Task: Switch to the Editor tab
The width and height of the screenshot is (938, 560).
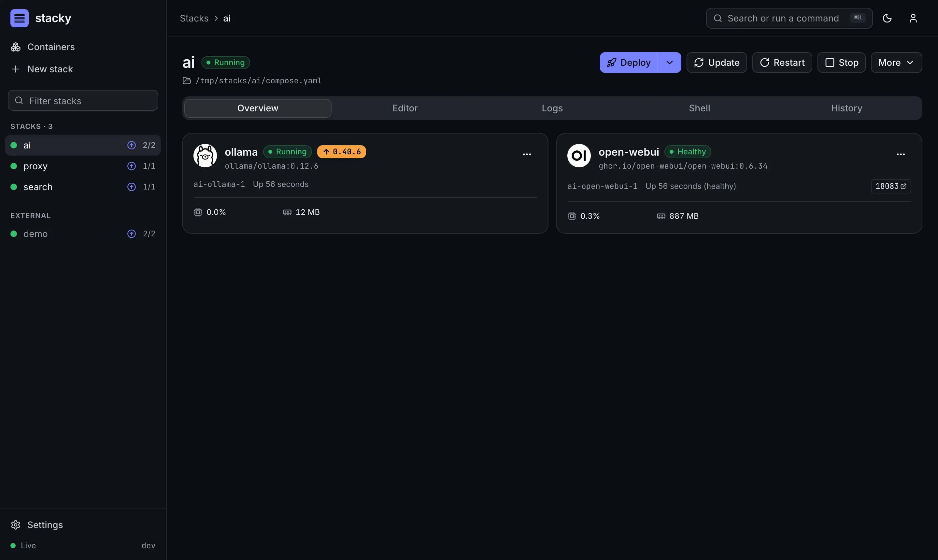Action: (405, 108)
